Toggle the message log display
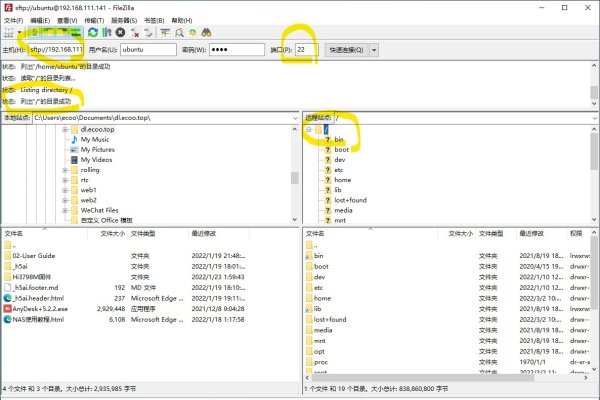The image size is (600, 400). 36,32
